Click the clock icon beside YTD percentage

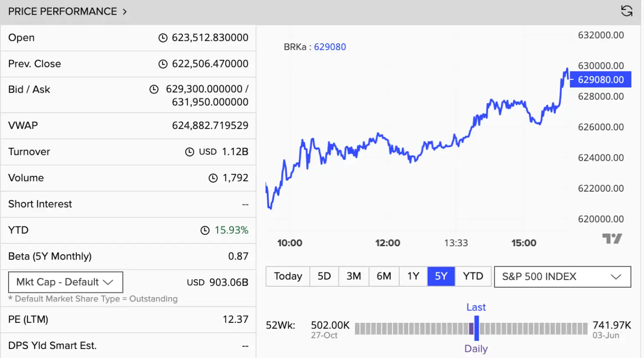(205, 230)
